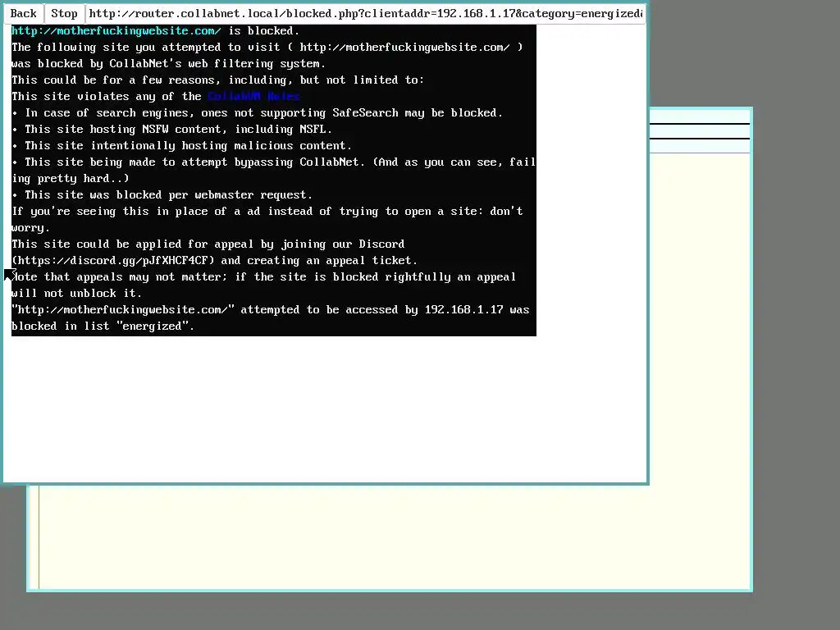Click the 'blocked in list "energized"' line
The height and width of the screenshot is (630, 840).
pyautogui.click(x=103, y=326)
